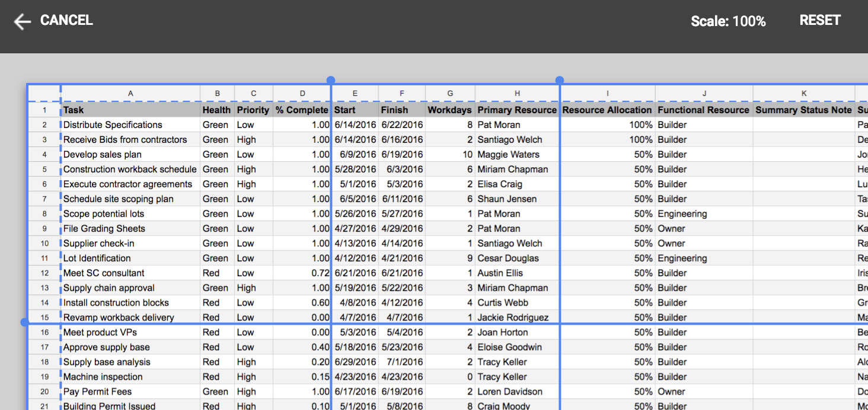Click row 1 number header
The height and width of the screenshot is (410, 868).
[44, 110]
